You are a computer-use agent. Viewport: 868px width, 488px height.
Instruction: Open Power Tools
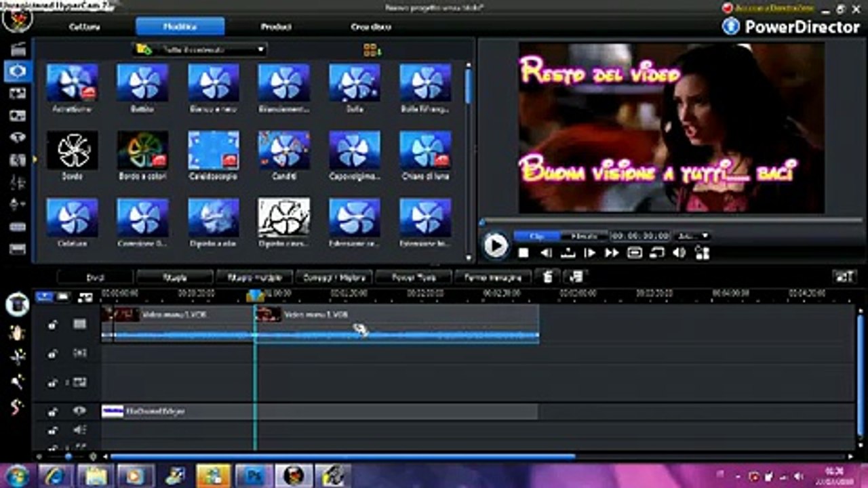coord(413,277)
